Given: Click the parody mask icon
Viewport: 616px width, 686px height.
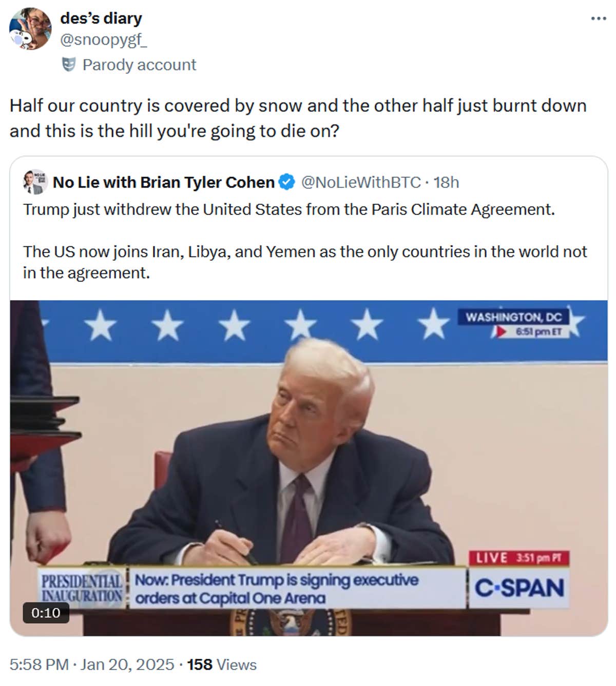Looking at the screenshot, I should click(x=68, y=65).
